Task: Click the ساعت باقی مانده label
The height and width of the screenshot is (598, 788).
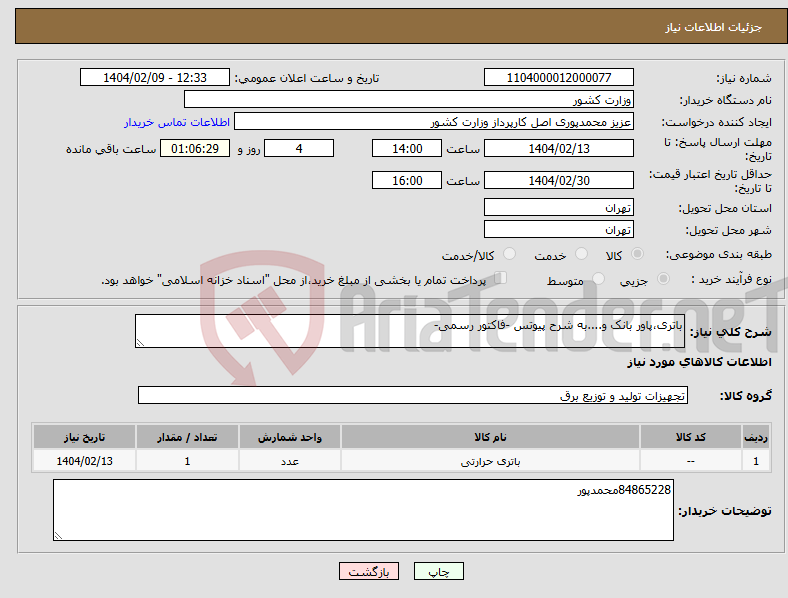Action: [111, 149]
